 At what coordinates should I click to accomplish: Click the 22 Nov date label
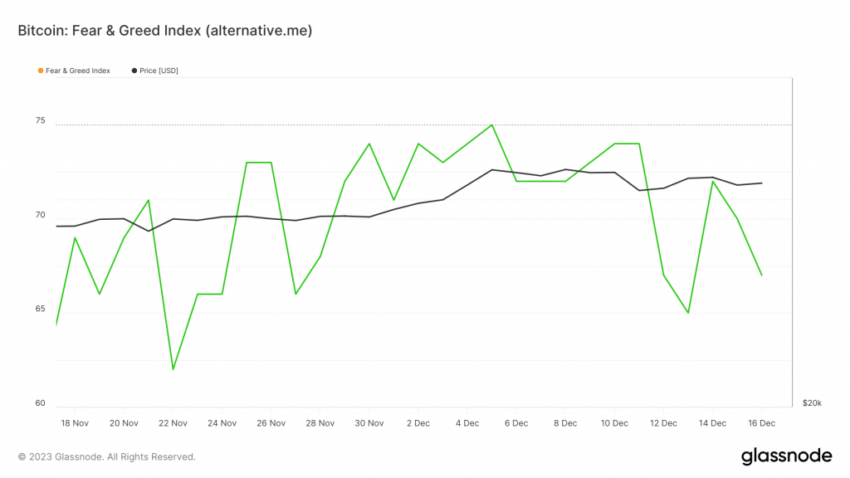(x=173, y=423)
